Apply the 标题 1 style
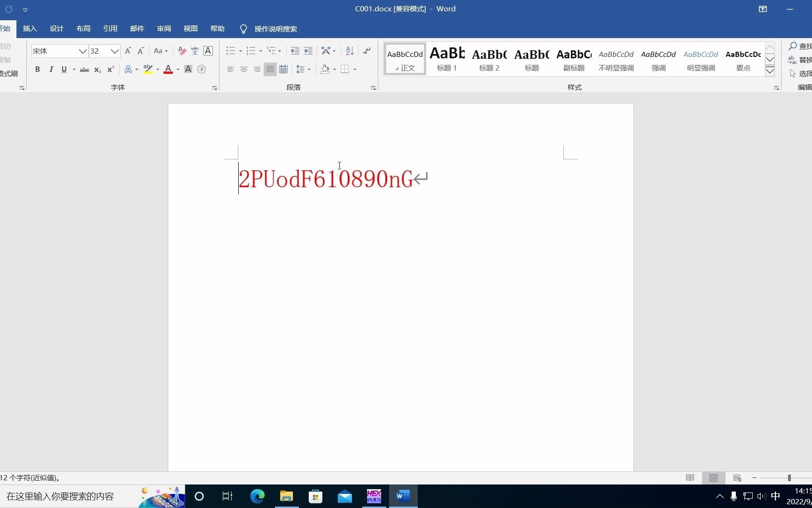 447,59
